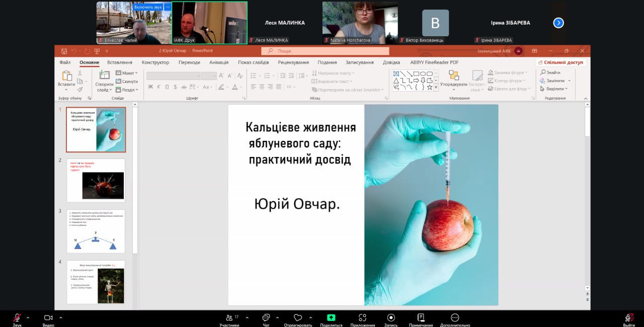Click the Reactions heart icon (Отреагировать)
This screenshot has width=644, height=327.
(298, 318)
